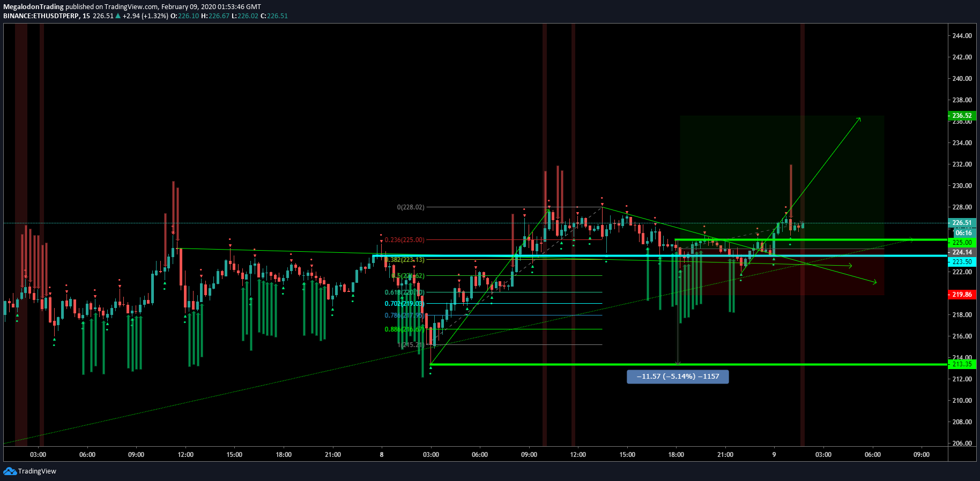Select Fibonacci level label 0.618
The image size is (980, 481).
tap(404, 292)
